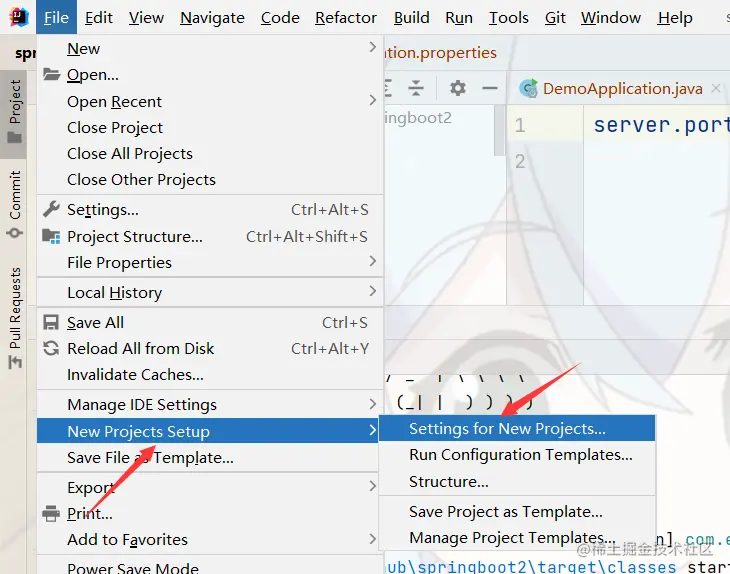Open Run Configuration Templates...
Image resolution: width=730 pixels, height=574 pixels.
(517, 455)
